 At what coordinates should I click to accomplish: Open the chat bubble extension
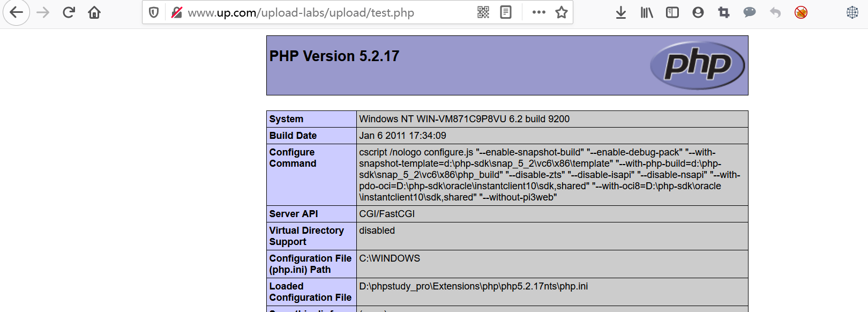750,12
